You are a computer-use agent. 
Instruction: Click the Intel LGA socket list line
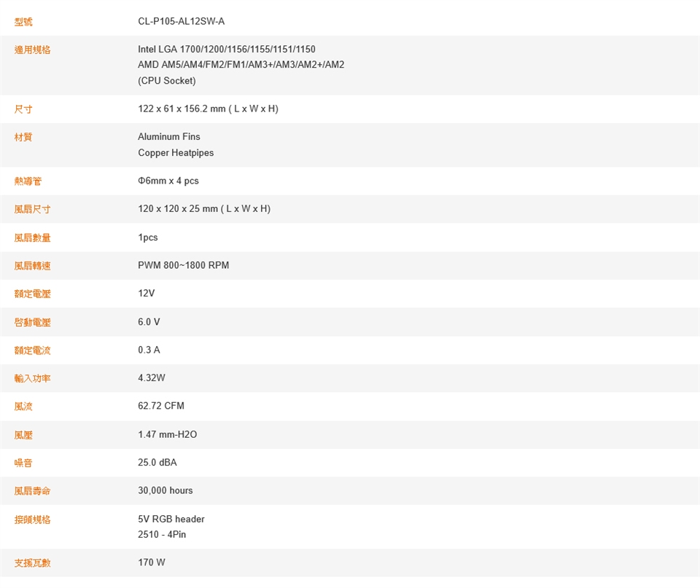point(227,50)
